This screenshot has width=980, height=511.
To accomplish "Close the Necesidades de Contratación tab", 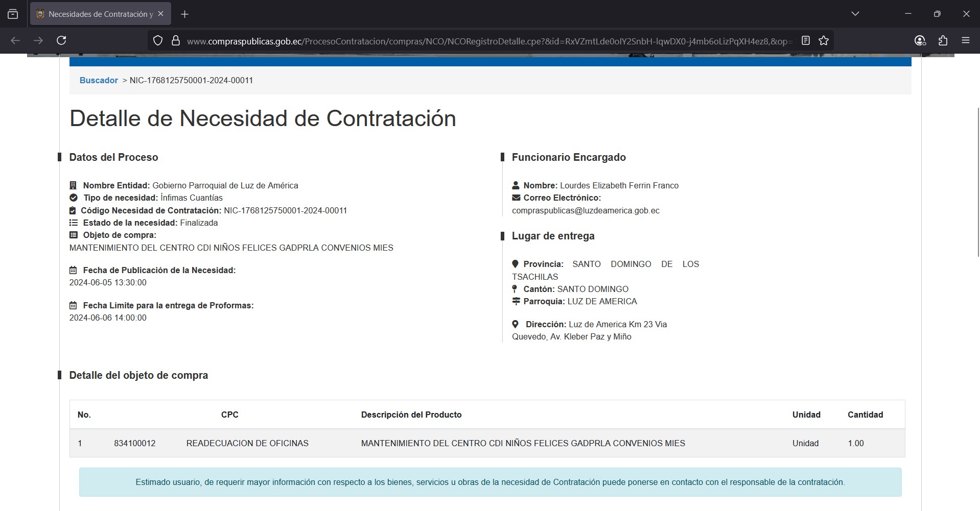I will (160, 14).
